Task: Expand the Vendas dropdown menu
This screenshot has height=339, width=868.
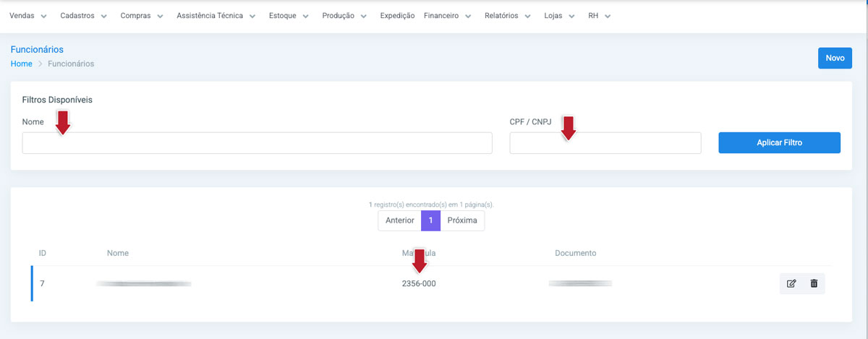Action: (x=27, y=16)
